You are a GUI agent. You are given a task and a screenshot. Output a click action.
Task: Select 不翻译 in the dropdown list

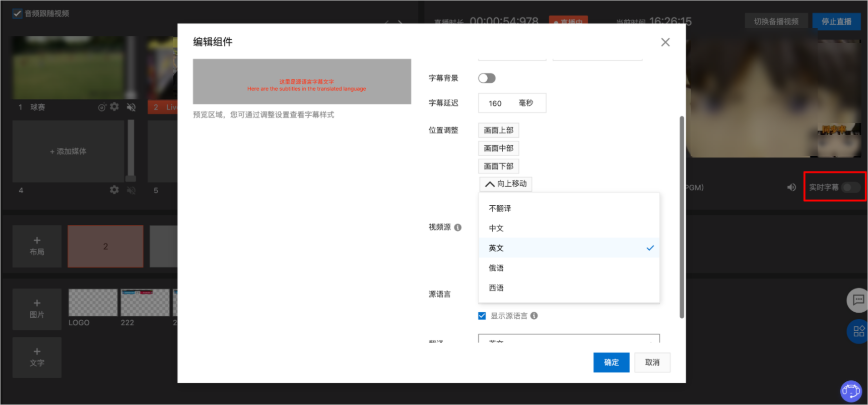[569, 208]
